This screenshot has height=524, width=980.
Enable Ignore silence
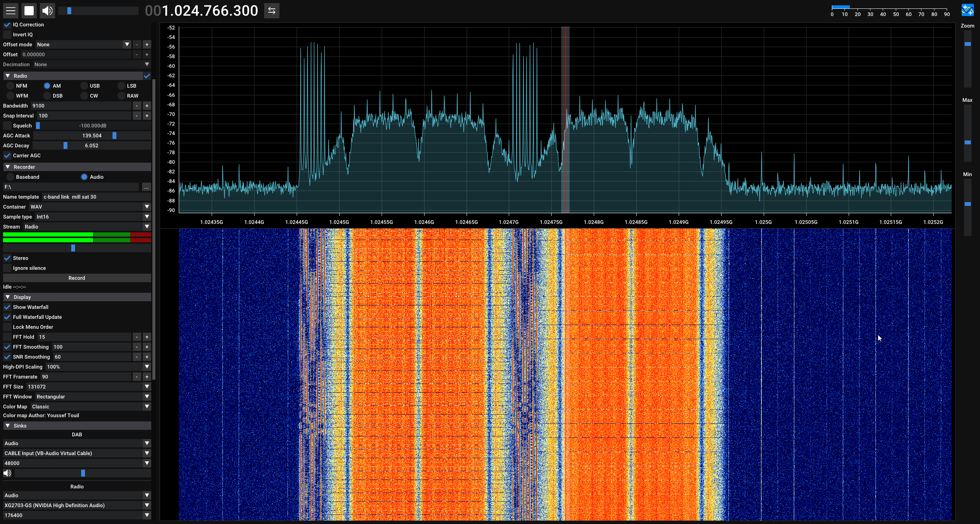click(7, 268)
